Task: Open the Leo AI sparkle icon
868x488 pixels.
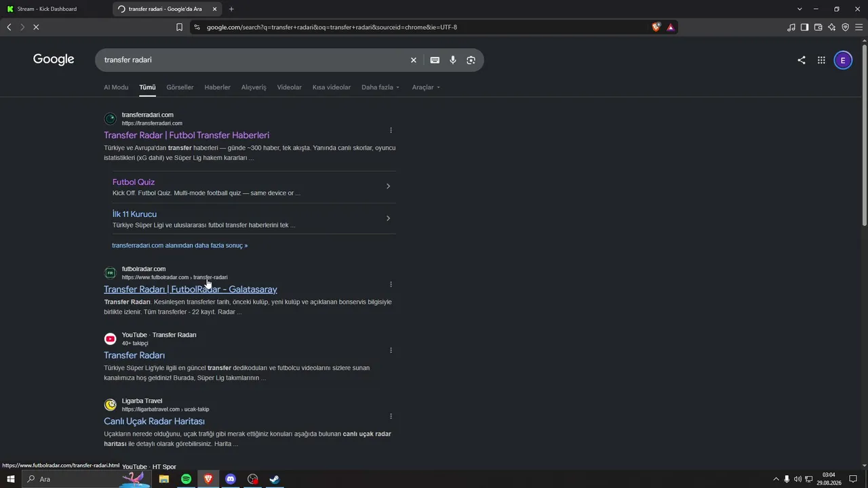Action: pos(831,27)
